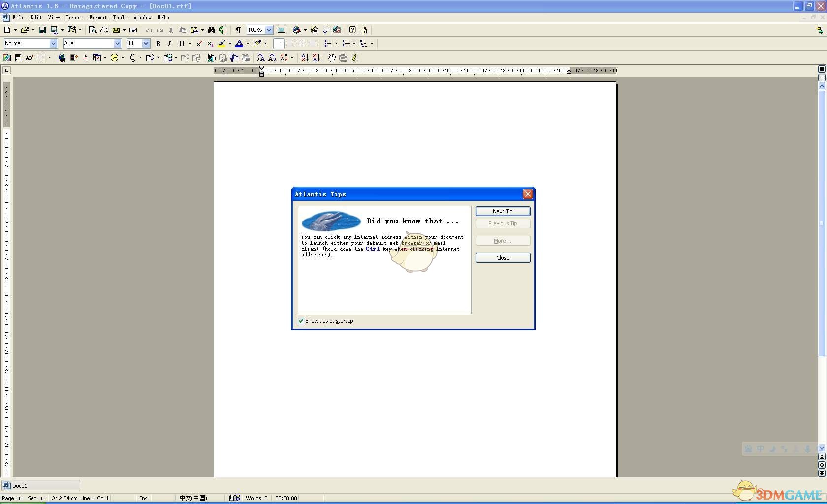Click the Print document icon
The image size is (827, 504).
coord(104,30)
